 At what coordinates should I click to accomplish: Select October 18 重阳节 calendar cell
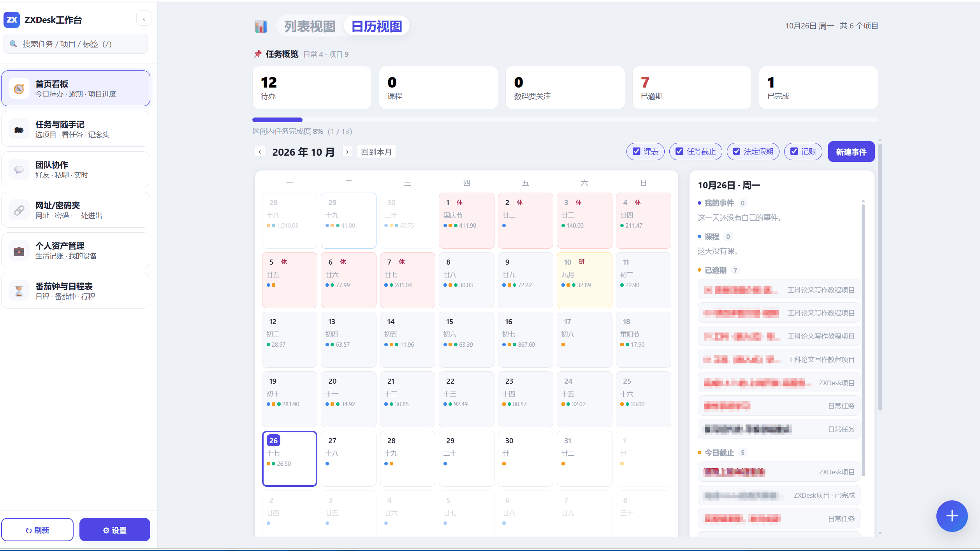643,340
